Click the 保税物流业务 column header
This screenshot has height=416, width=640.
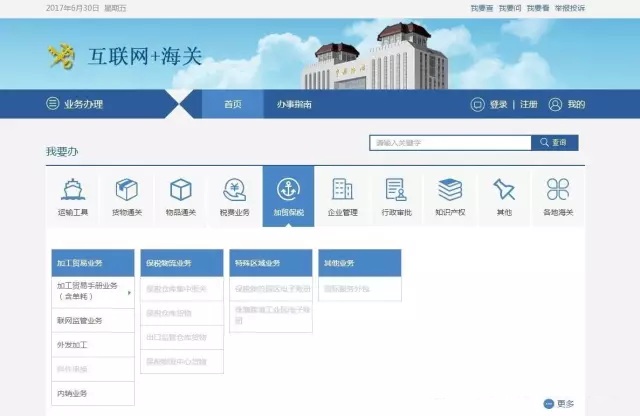182,263
